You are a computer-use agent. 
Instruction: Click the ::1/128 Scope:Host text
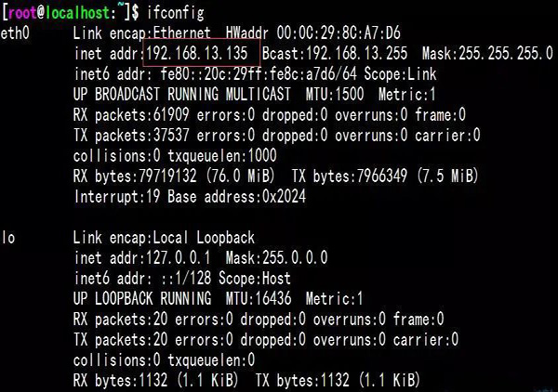pyautogui.click(x=226, y=279)
